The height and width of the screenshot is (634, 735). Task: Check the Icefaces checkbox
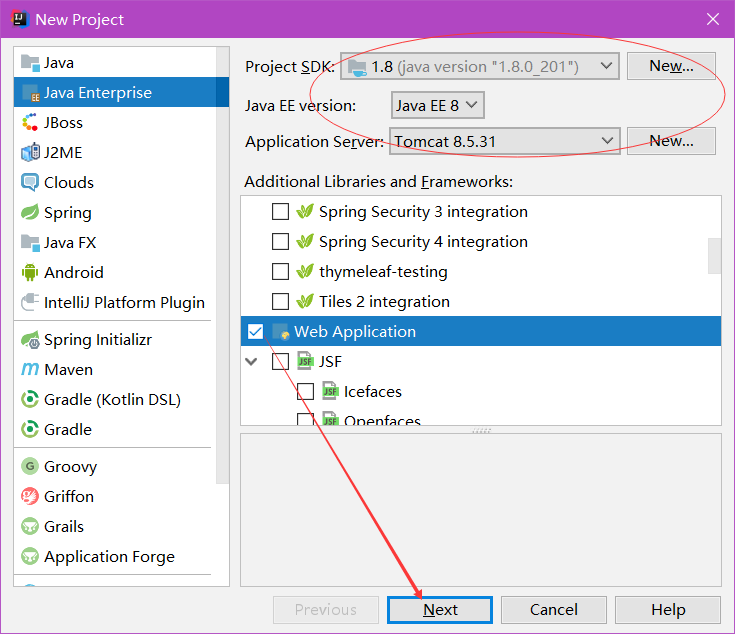pyautogui.click(x=305, y=391)
